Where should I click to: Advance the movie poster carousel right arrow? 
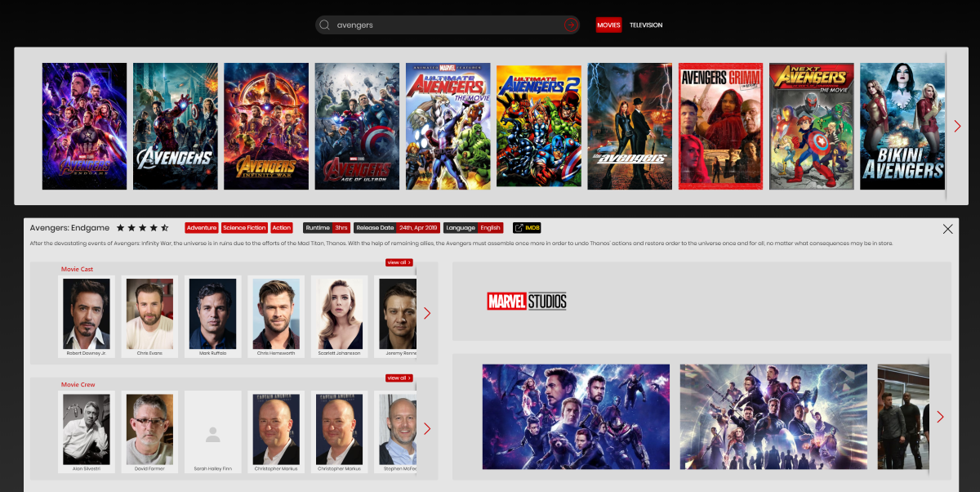click(x=957, y=126)
